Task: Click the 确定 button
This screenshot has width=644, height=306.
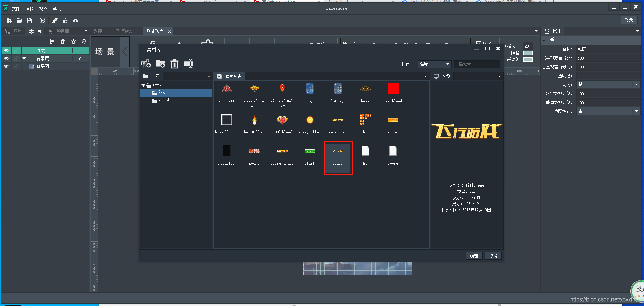Action: point(474,256)
